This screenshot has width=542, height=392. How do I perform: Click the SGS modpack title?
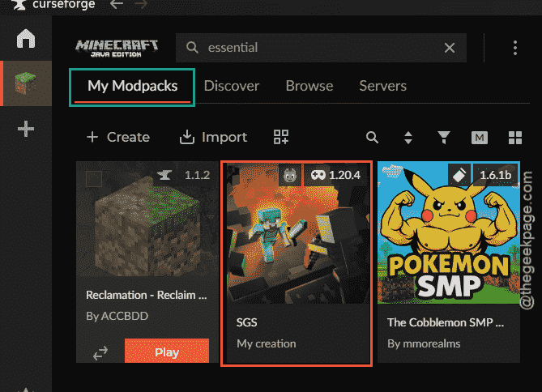(246, 322)
